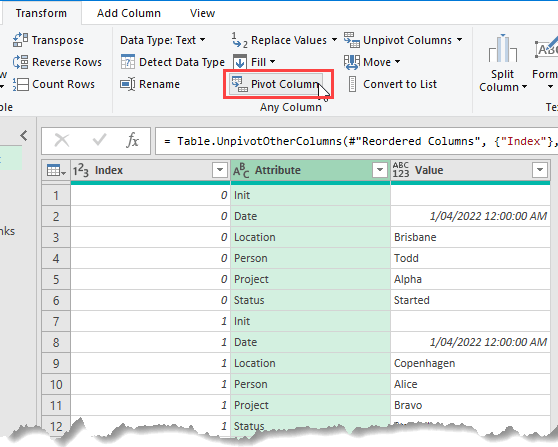
Task: Click the Detect Data Type icon
Action: coord(128,62)
